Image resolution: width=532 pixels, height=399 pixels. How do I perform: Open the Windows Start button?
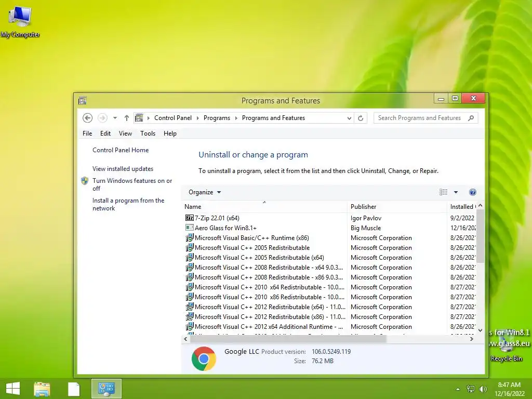pos(13,389)
